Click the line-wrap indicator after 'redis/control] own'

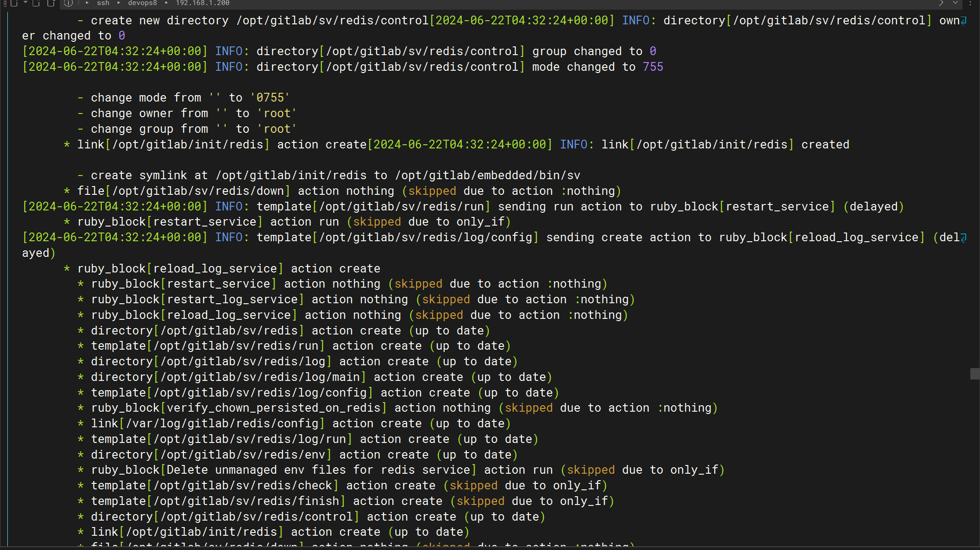coord(964,21)
